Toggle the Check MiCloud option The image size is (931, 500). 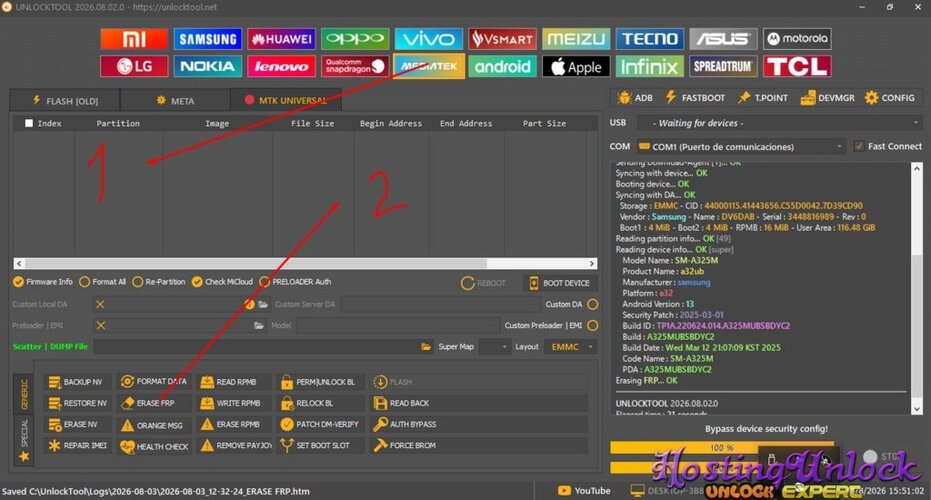point(222,282)
